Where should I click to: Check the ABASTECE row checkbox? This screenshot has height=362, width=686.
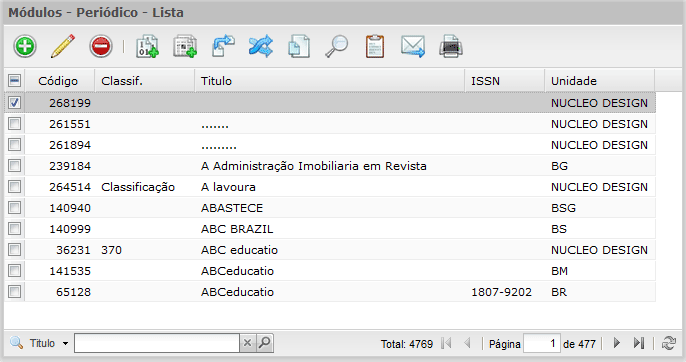coord(14,207)
